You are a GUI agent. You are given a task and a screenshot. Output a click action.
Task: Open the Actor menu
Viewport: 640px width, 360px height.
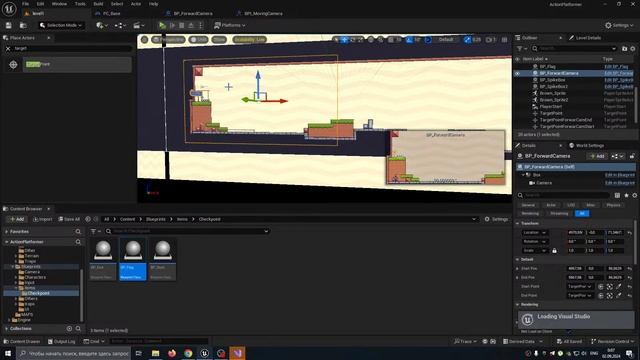(x=136, y=4)
